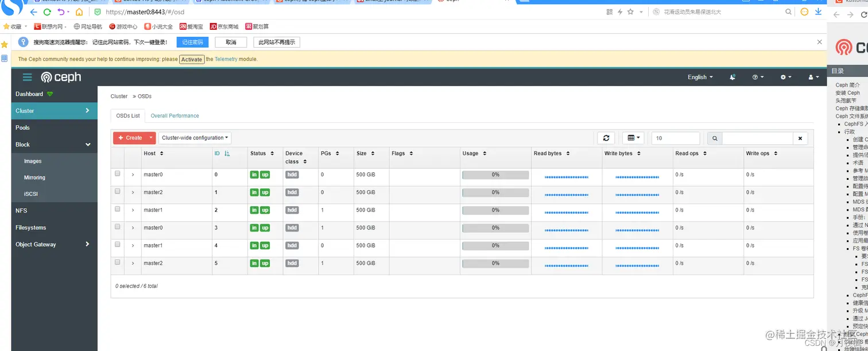Expand details row for OSD 3
Image resolution: width=868 pixels, height=351 pixels.
(x=133, y=228)
